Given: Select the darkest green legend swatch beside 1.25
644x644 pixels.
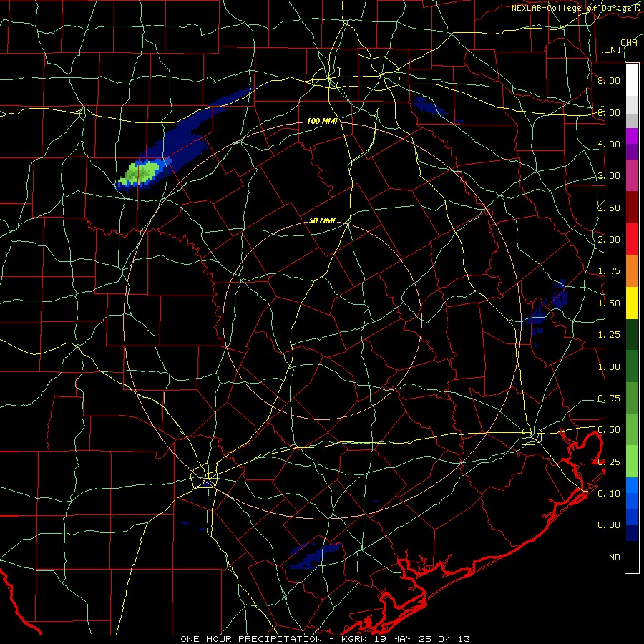Looking at the screenshot, I should coord(632,335).
